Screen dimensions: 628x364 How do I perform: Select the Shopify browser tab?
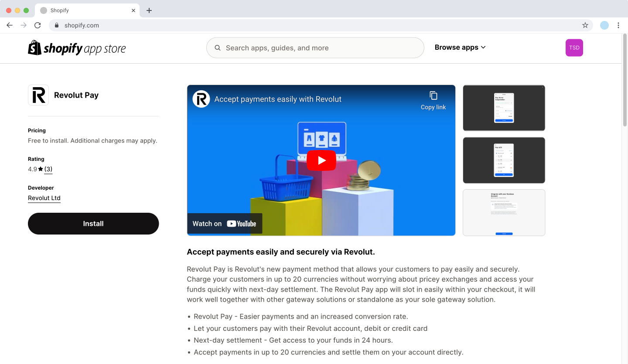(87, 10)
